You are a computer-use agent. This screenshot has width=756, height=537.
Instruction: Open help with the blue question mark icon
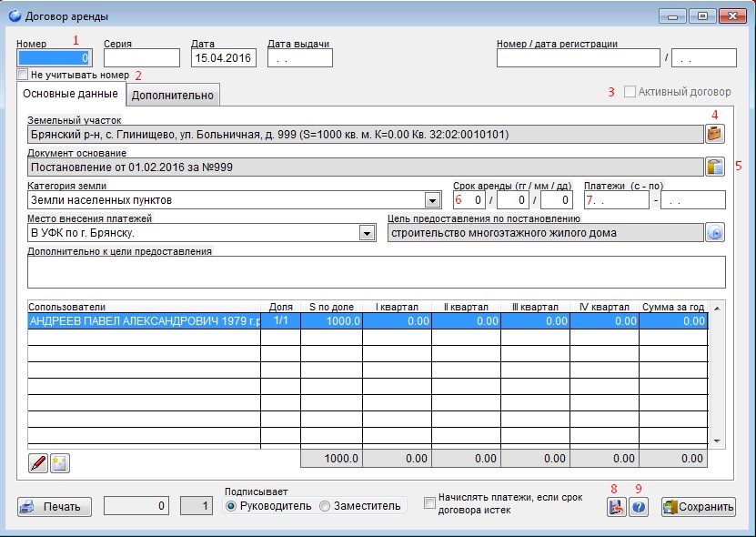click(639, 507)
